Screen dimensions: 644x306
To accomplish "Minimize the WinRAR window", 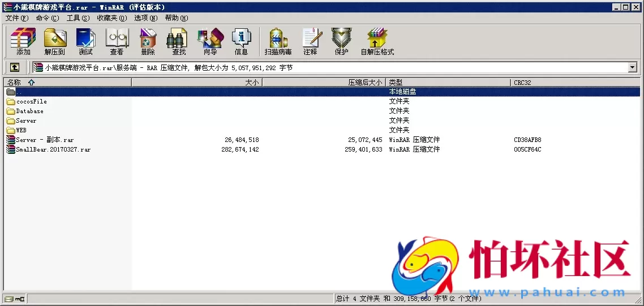I will click(x=617, y=7).
